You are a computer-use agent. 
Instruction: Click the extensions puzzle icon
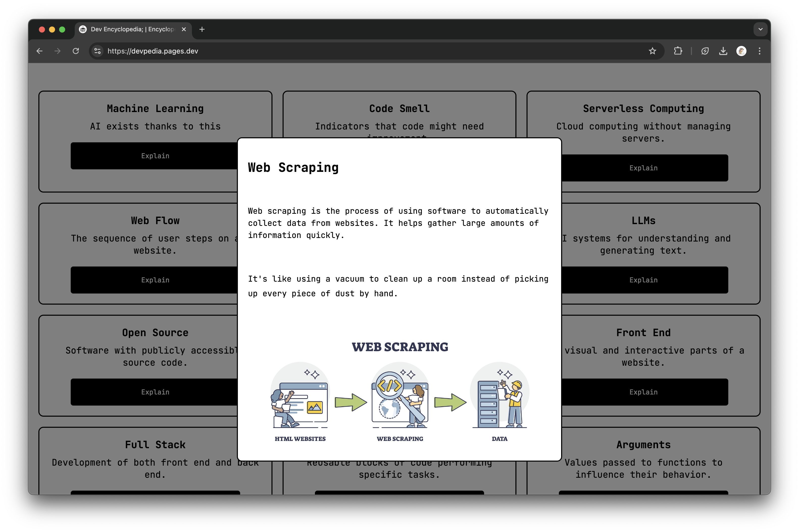pyautogui.click(x=677, y=50)
